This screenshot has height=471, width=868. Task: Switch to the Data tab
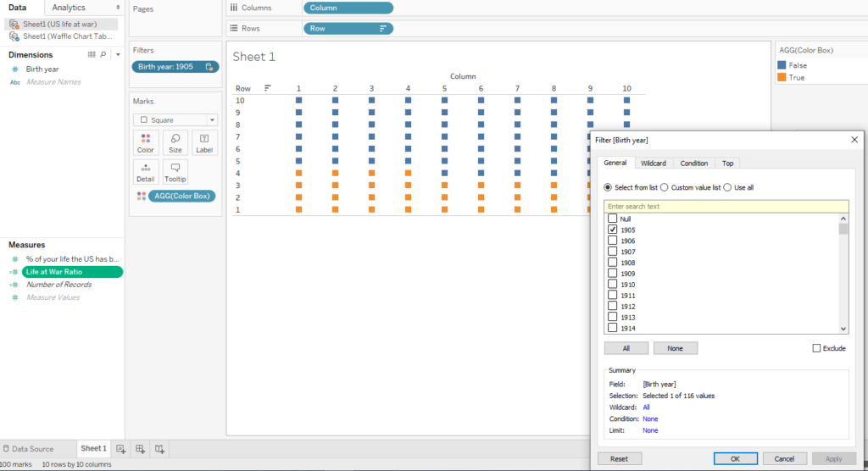tap(17, 8)
